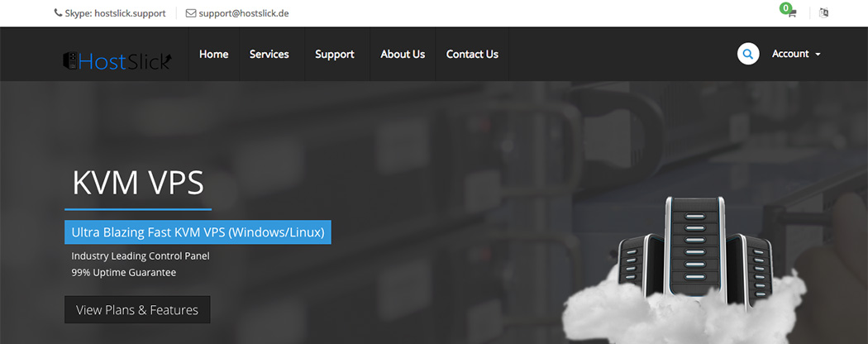Click Ultra Blazing Fast KVM VPS banner
This screenshot has width=868, height=344.
pos(198,232)
